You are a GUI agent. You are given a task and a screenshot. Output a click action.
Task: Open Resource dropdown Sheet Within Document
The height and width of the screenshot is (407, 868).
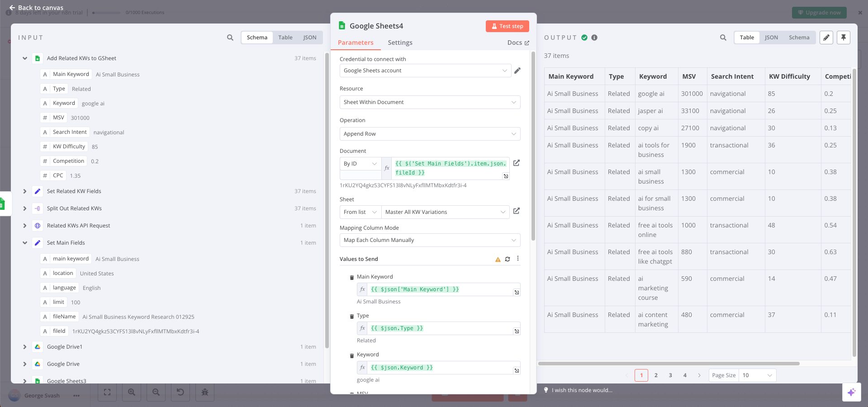430,102
